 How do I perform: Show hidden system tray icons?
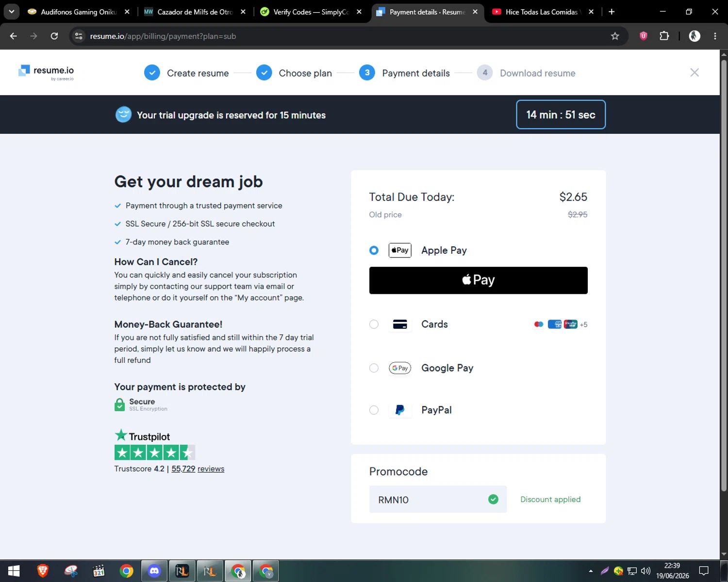591,571
